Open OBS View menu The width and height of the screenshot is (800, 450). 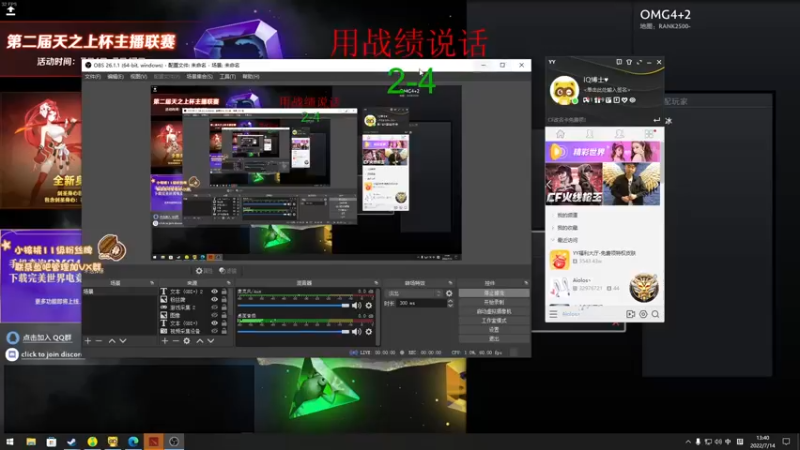point(138,77)
